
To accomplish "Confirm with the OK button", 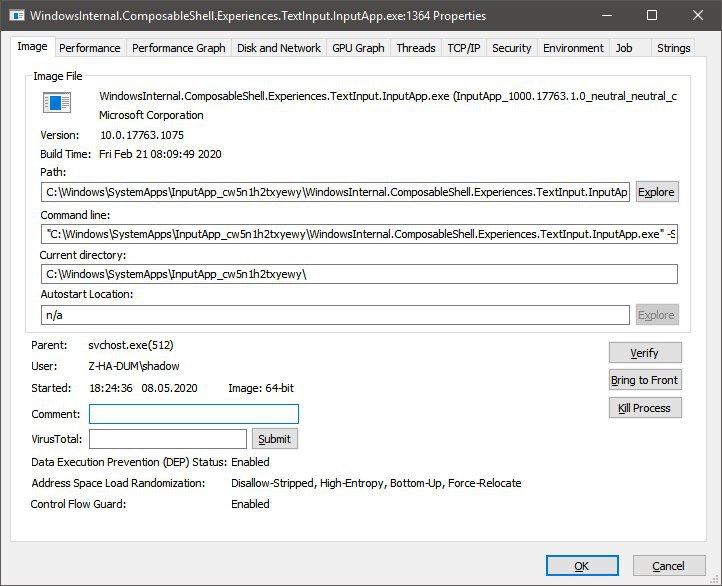I will pyautogui.click(x=582, y=565).
